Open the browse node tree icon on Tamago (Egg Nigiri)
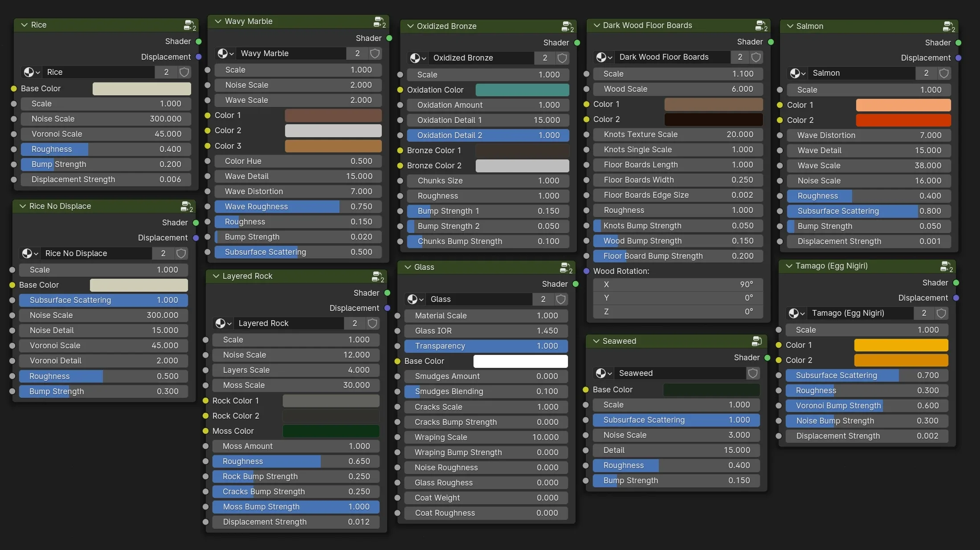Image resolution: width=980 pixels, height=550 pixels. (x=796, y=313)
